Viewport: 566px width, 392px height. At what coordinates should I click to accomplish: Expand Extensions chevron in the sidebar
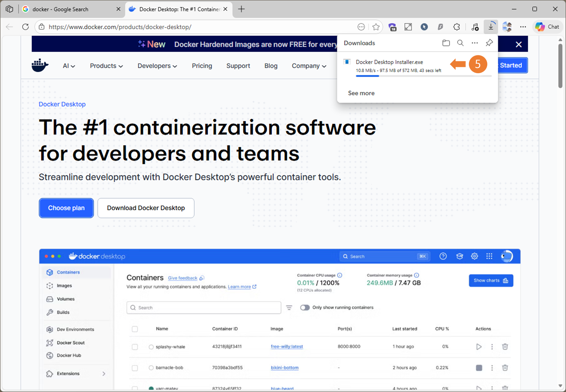click(x=104, y=374)
